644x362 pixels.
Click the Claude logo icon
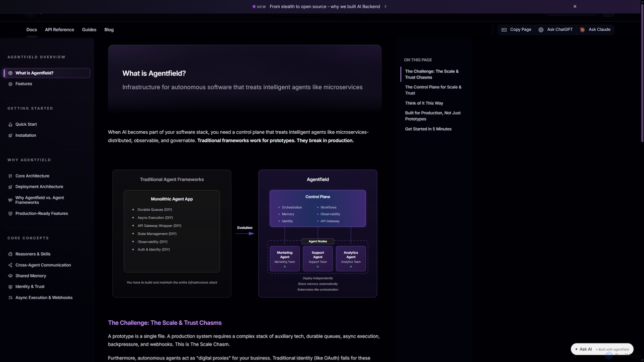582,30
